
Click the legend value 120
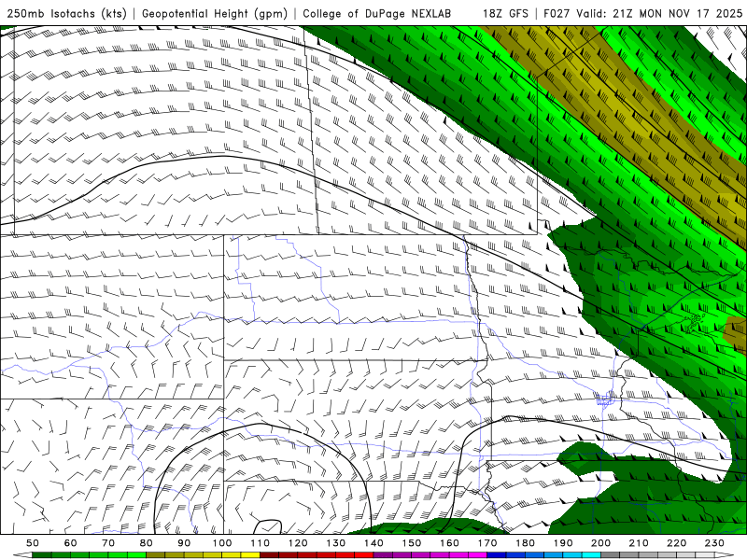[298, 543]
